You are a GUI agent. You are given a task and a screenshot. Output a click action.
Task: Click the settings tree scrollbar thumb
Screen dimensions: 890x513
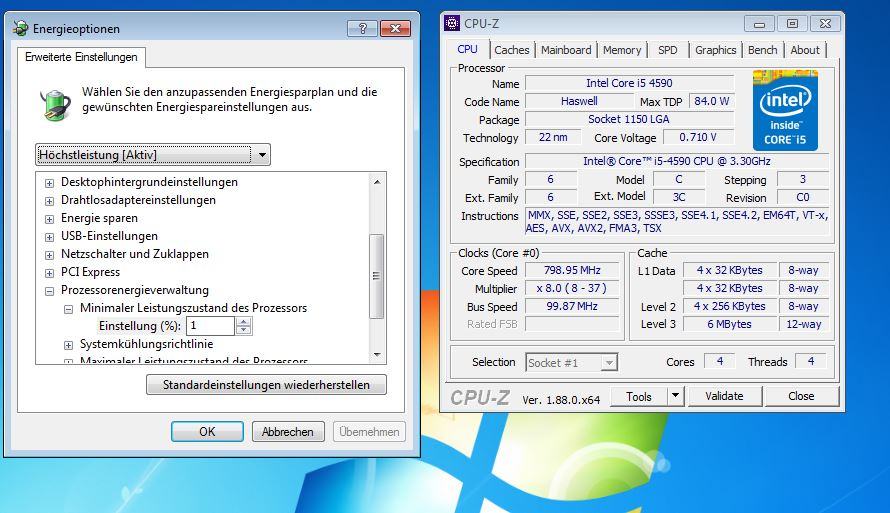coord(376,276)
